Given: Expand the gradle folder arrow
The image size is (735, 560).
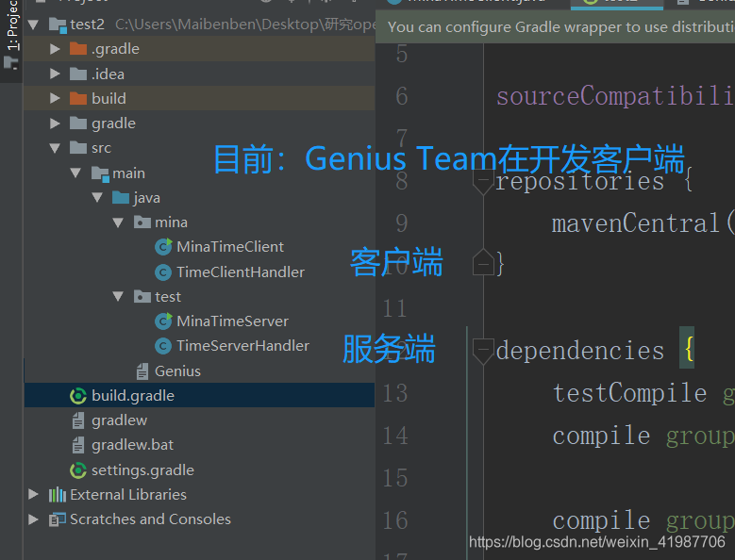Looking at the screenshot, I should (55, 124).
